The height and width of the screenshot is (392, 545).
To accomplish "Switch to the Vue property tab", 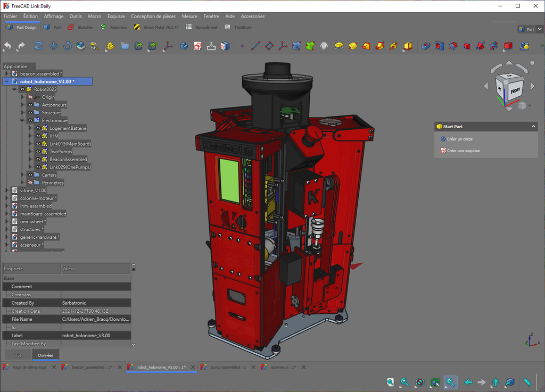I will pyautogui.click(x=18, y=355).
